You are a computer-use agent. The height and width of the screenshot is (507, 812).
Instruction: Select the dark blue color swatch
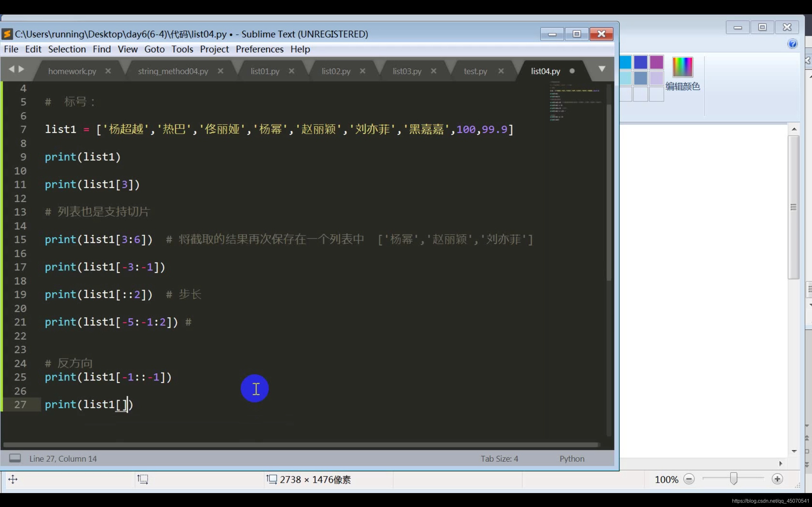640,62
